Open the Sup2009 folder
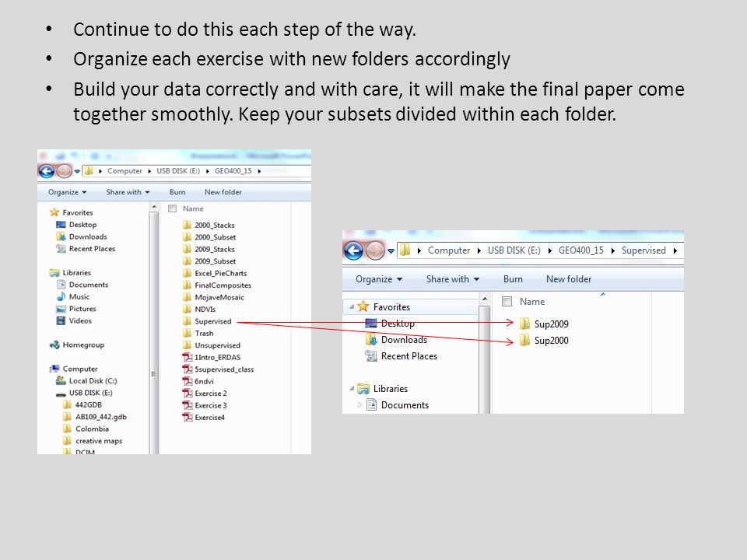The width and height of the screenshot is (747, 560). coord(544,324)
